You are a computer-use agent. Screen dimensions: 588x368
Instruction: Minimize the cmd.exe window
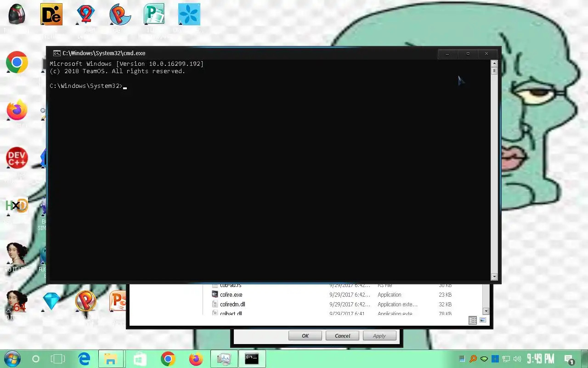447,53
